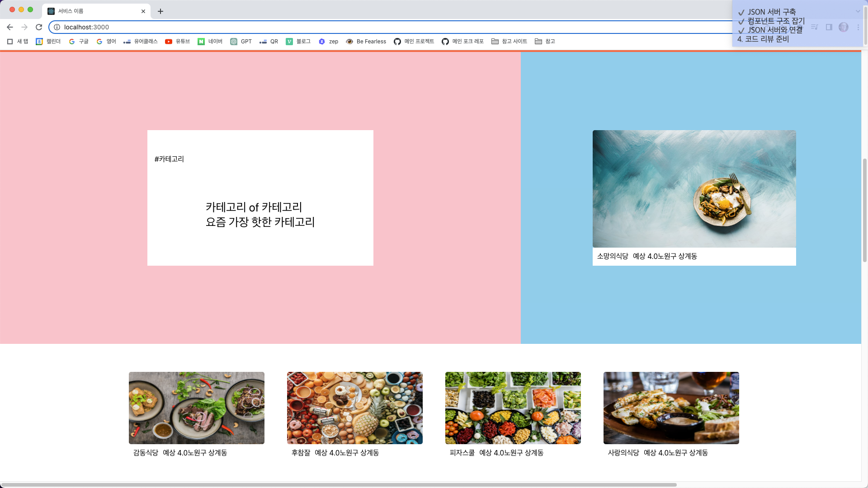Viewport: 868px width, 488px height.
Task: Close the 서비스 이름 tab
Action: pyautogui.click(x=143, y=11)
